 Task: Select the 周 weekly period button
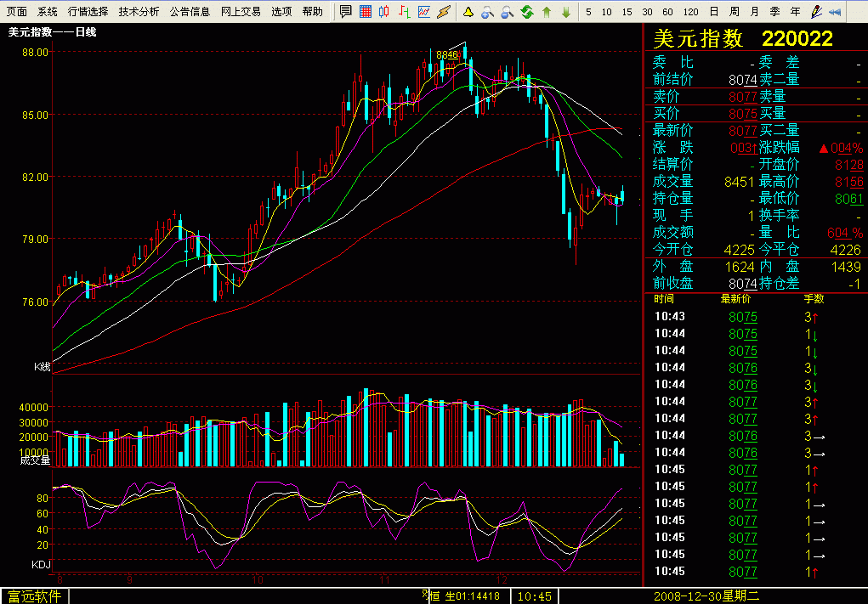[x=734, y=12]
